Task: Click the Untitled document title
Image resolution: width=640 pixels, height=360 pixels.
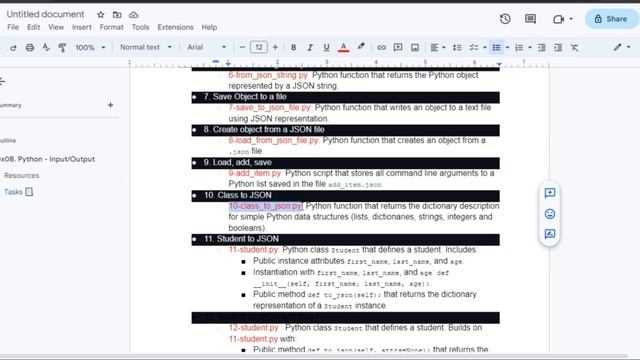Action: pos(45,14)
